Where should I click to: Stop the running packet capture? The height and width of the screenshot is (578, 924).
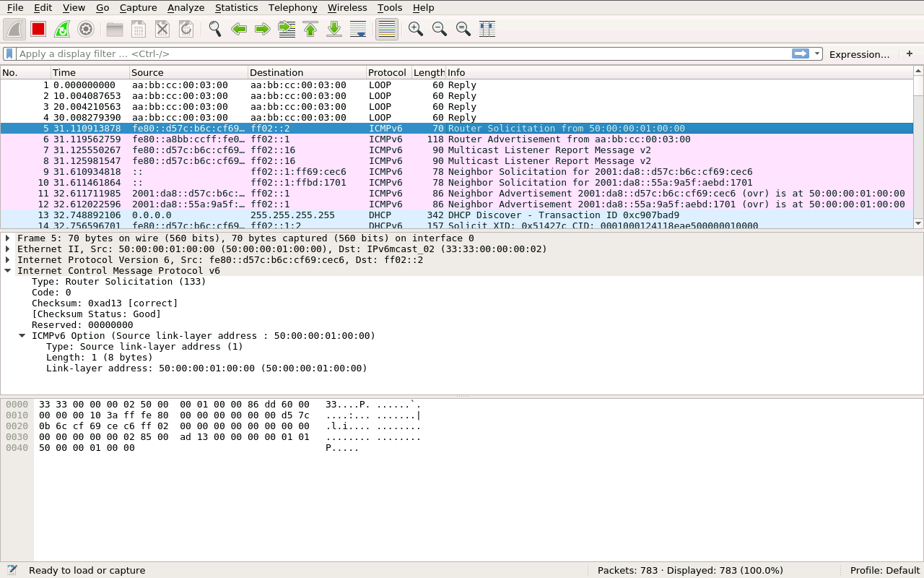(38, 29)
